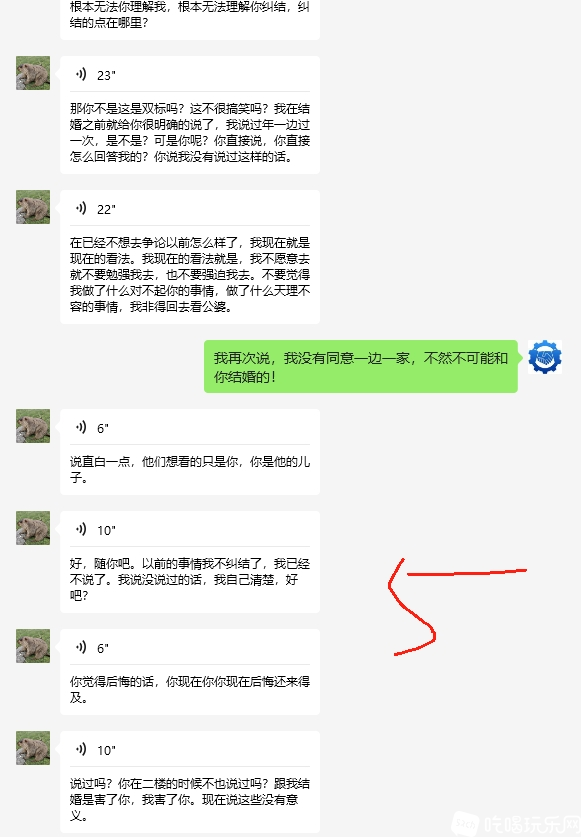Open avatar beside the 后悔 message

click(x=33, y=646)
